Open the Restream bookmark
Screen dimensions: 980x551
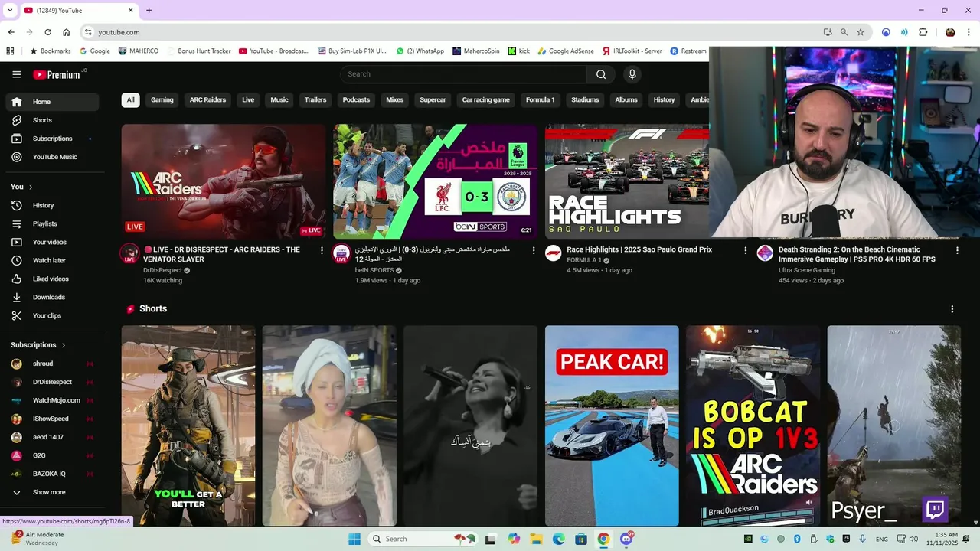coord(688,51)
